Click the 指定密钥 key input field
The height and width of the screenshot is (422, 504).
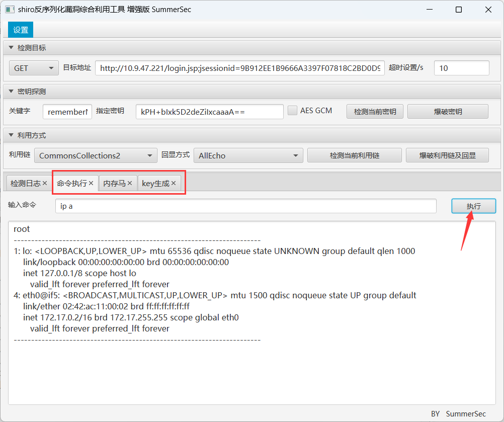pyautogui.click(x=210, y=112)
